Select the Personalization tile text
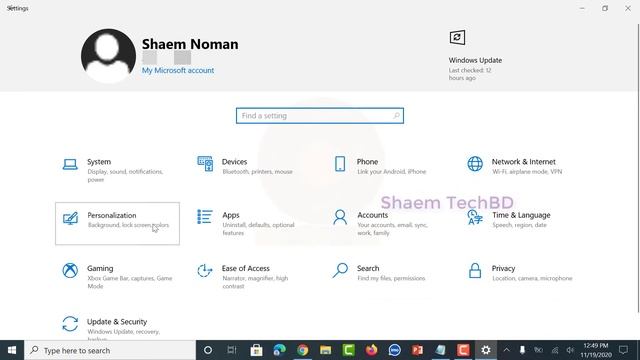The height and width of the screenshot is (360, 640). click(x=112, y=215)
